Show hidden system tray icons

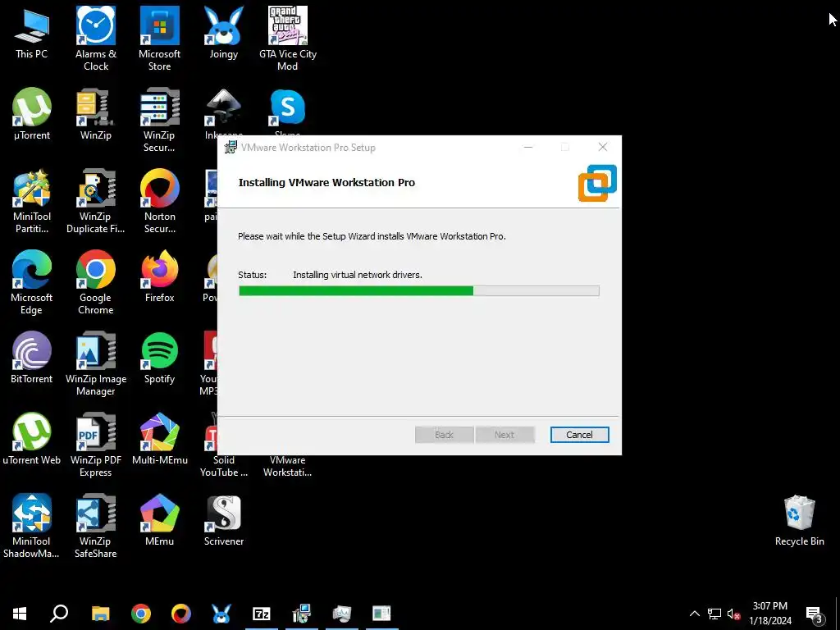pos(694,614)
